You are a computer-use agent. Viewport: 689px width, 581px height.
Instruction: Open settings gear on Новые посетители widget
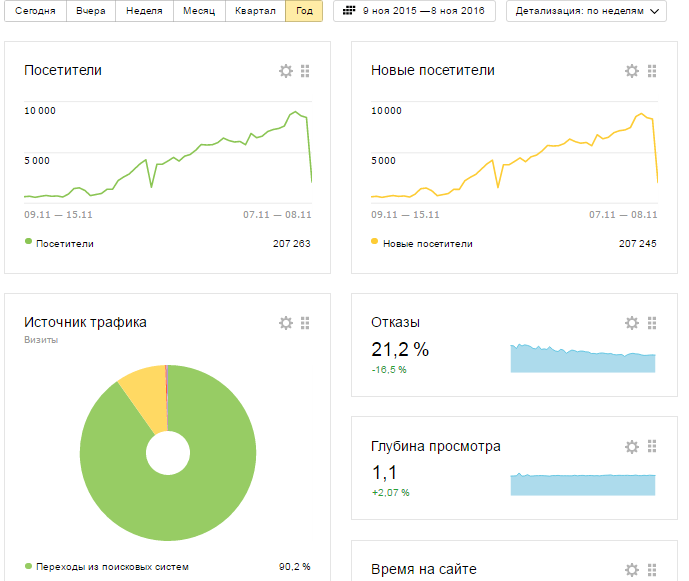point(632,71)
